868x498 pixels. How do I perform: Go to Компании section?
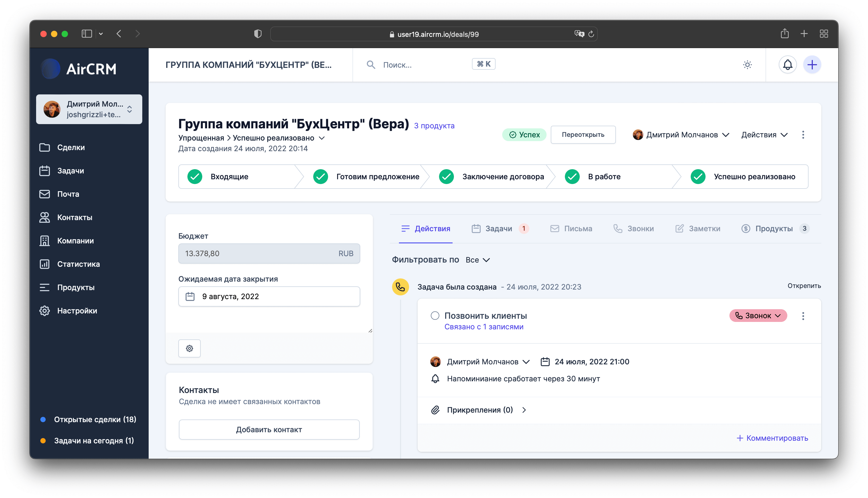75,241
